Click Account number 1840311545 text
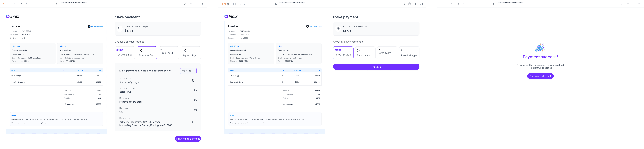Viewport: 644px width, 149px height. 126,92
